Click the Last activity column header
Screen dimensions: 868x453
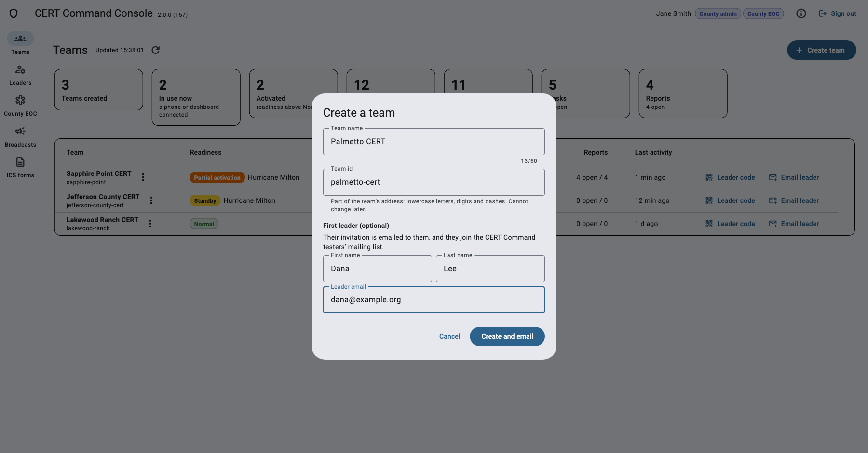[653, 152]
